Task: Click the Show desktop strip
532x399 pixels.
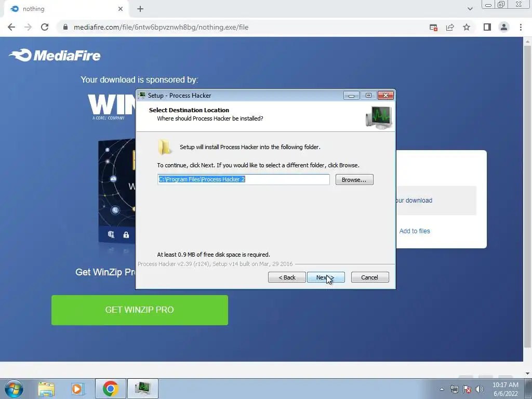Action: [528, 389]
